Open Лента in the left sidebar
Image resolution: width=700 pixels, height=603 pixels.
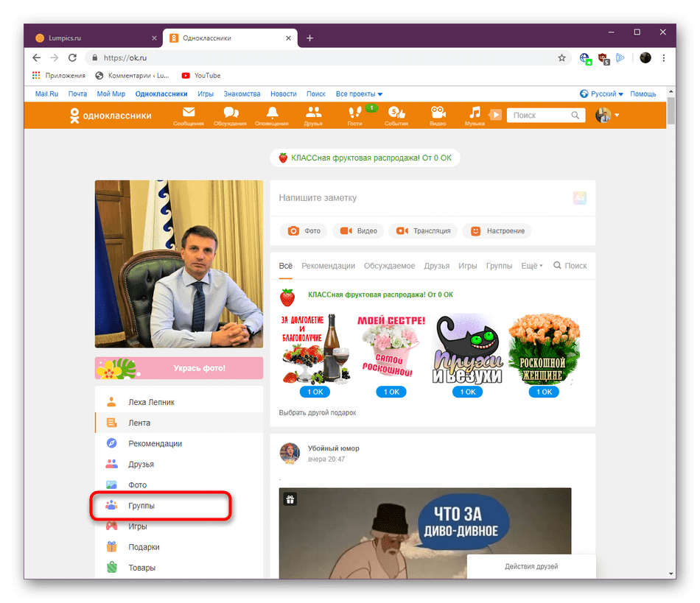[x=178, y=423]
